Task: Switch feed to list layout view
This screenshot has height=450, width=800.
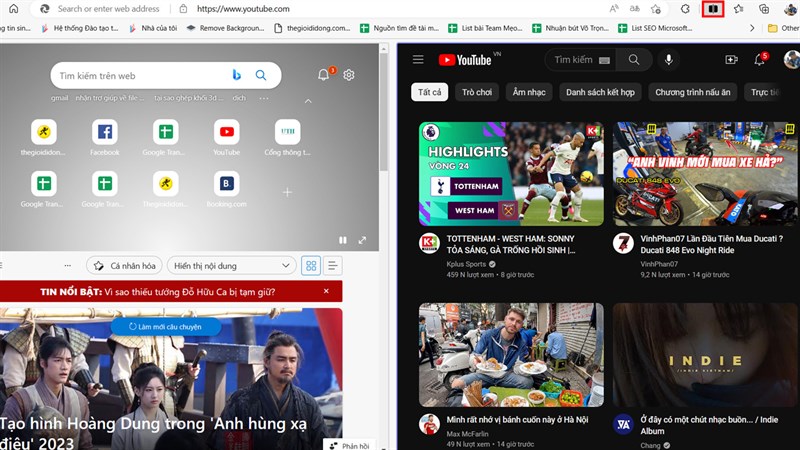Action: (333, 265)
